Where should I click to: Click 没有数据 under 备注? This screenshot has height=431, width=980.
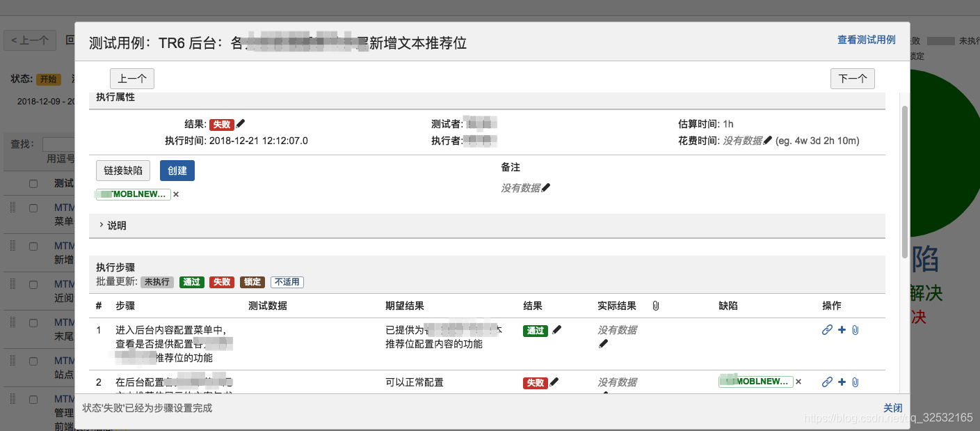[x=520, y=188]
